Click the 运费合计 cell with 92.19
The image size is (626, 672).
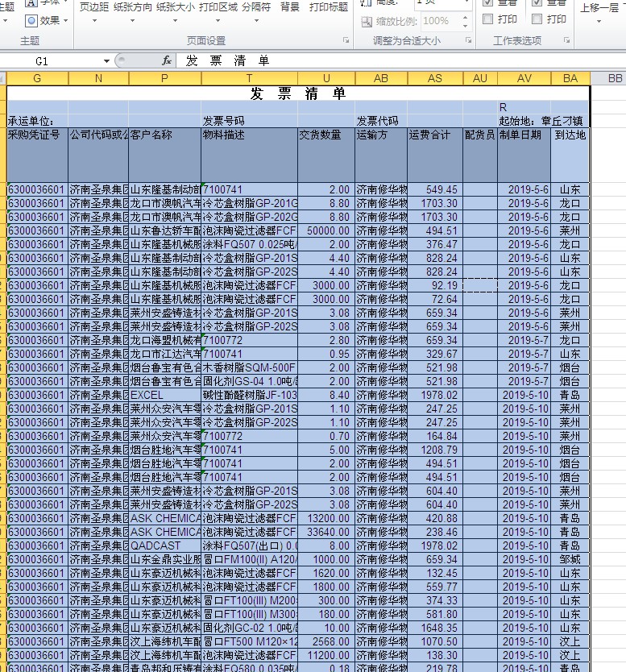pos(435,285)
